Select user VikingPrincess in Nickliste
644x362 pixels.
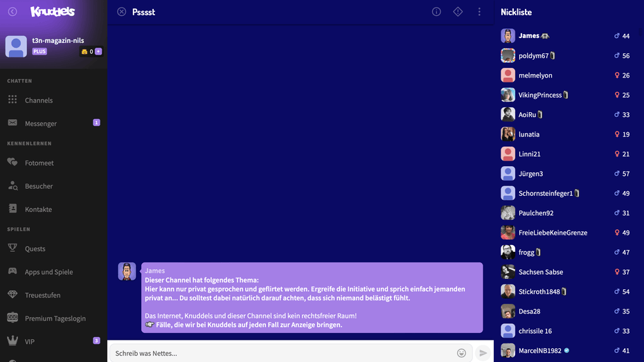539,95
